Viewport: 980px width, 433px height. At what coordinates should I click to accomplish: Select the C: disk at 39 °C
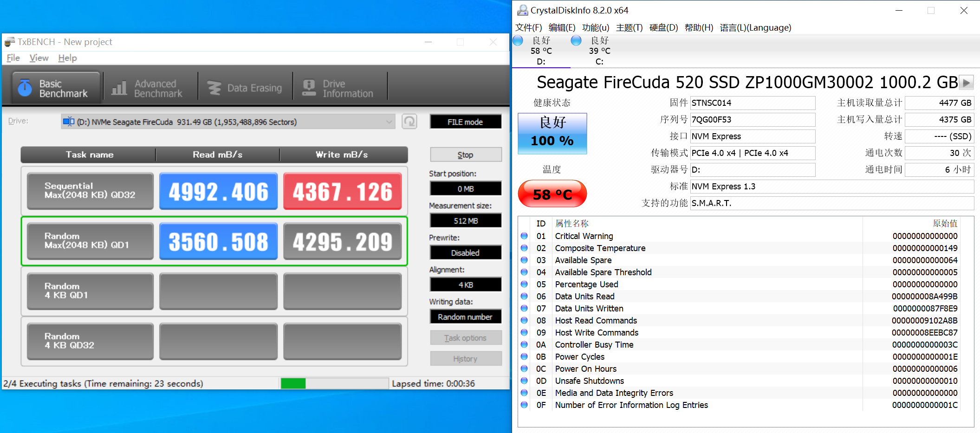599,51
